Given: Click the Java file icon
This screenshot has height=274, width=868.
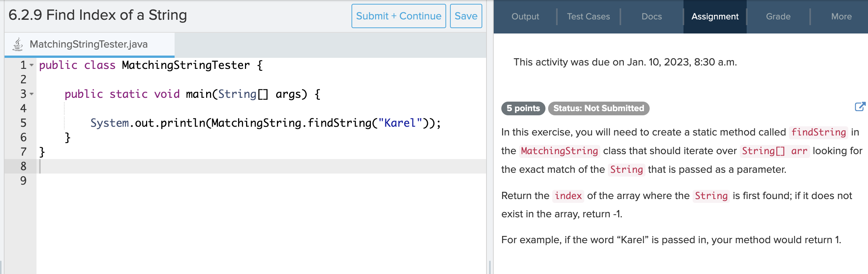Looking at the screenshot, I should point(18,44).
